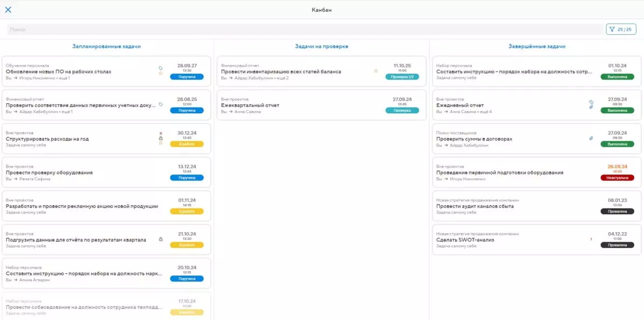
Task: Click the priority mark on Сделать SWOT-анализ card
Action: (591, 239)
